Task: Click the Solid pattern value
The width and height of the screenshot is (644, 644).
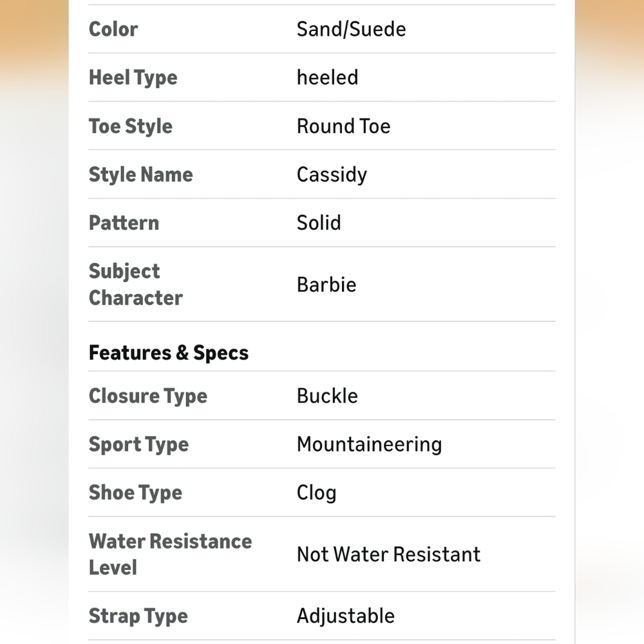Action: tap(319, 223)
